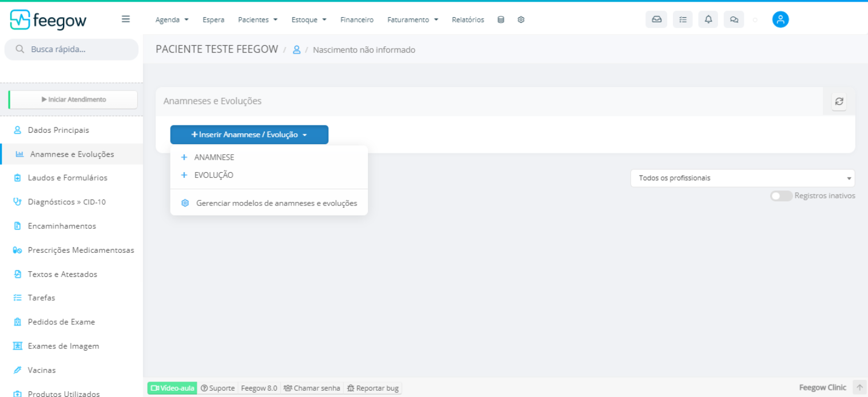868x397 pixels.
Task: Click the Iniciar Atendimento button
Action: click(x=73, y=100)
